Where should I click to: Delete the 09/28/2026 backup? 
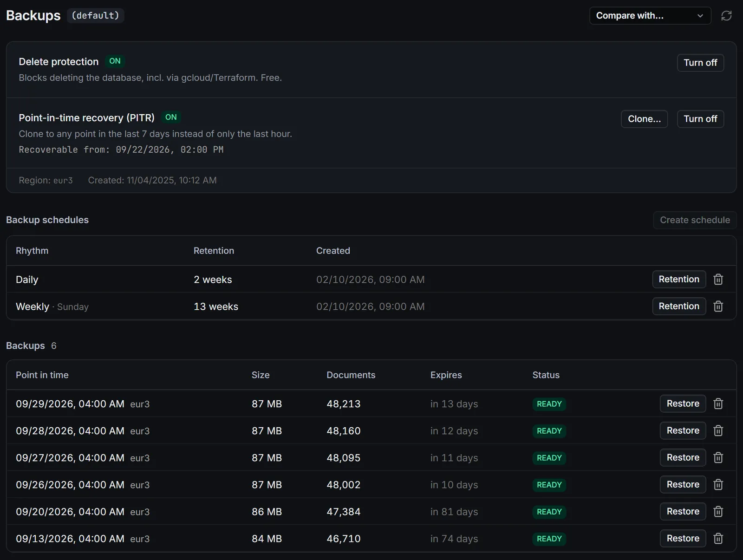coord(718,430)
